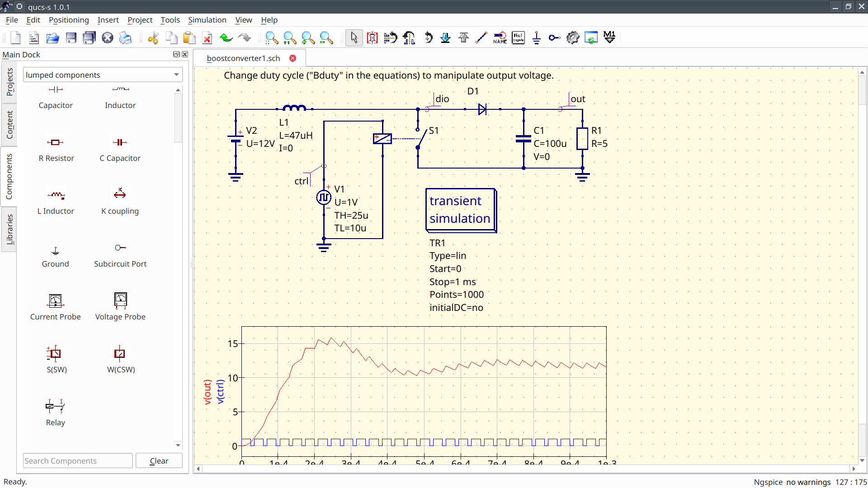Click the zoom in magnifier icon
Viewport: 868px width, 488px height.
pyautogui.click(x=308, y=38)
